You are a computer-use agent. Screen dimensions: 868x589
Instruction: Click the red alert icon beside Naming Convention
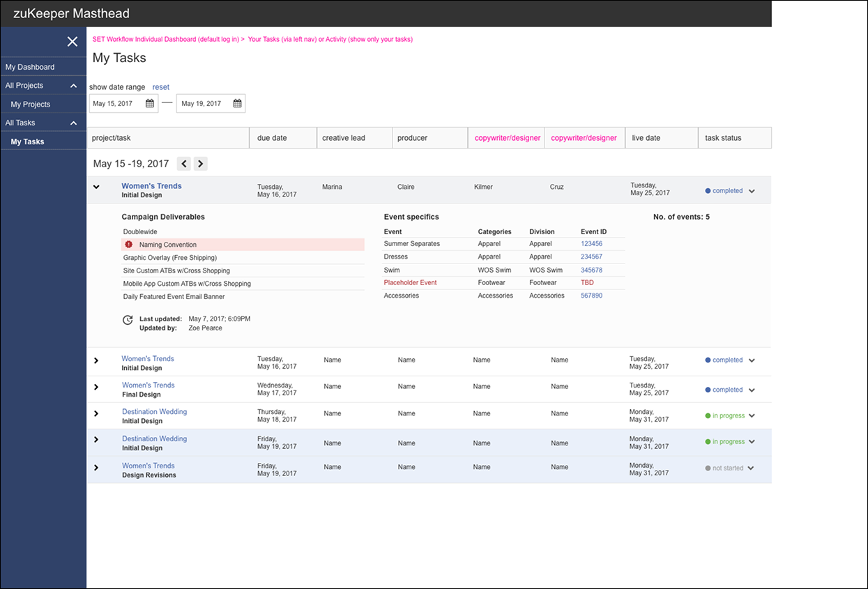pos(128,245)
